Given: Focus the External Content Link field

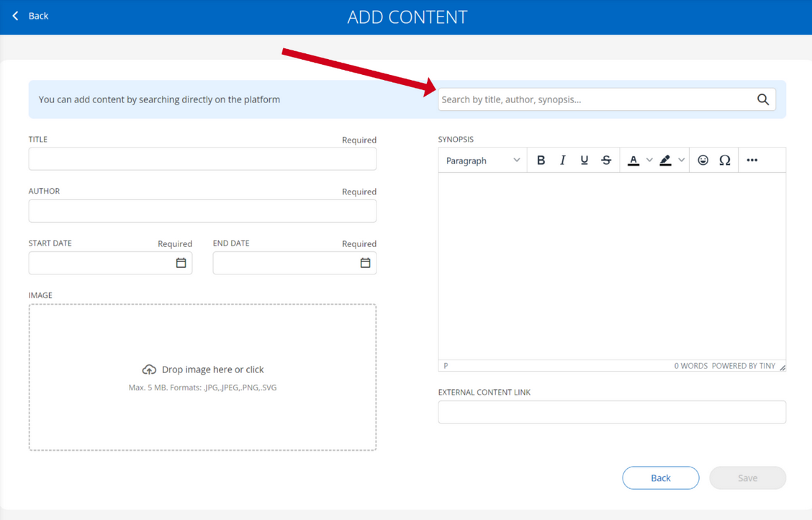Looking at the screenshot, I should click(x=612, y=412).
